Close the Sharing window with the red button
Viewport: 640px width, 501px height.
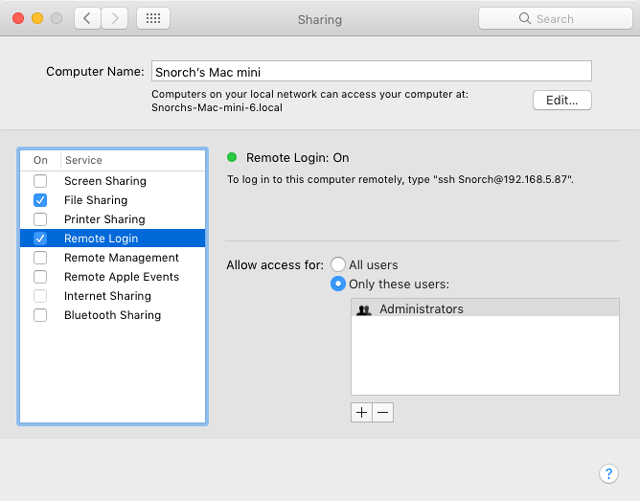click(18, 18)
